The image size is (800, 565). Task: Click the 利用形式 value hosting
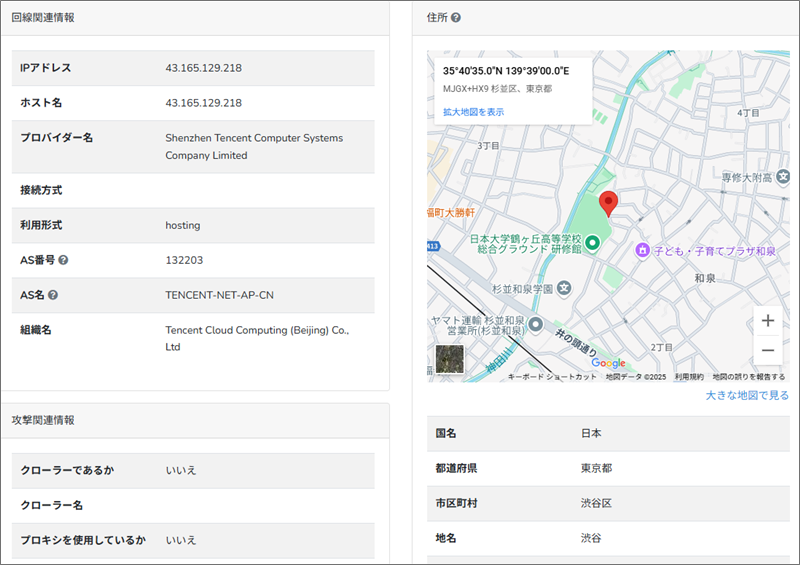(183, 225)
